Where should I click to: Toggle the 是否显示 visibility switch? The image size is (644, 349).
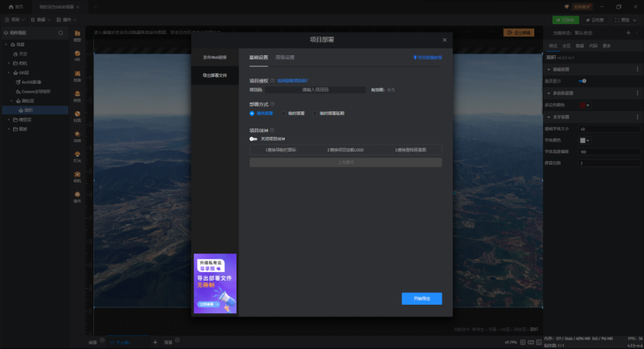[583, 81]
